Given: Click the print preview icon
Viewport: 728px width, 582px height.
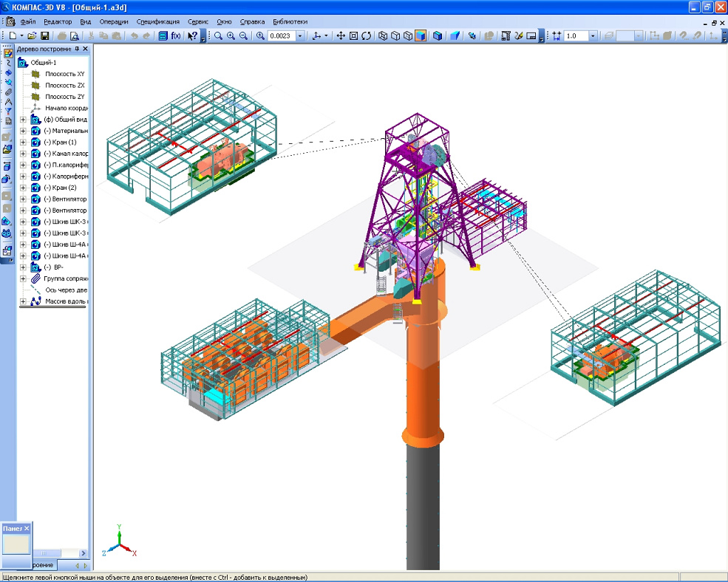Looking at the screenshot, I should [74, 35].
